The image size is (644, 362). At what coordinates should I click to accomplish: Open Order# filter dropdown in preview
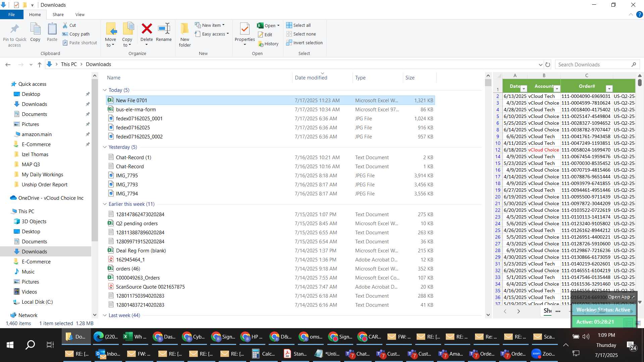(609, 88)
